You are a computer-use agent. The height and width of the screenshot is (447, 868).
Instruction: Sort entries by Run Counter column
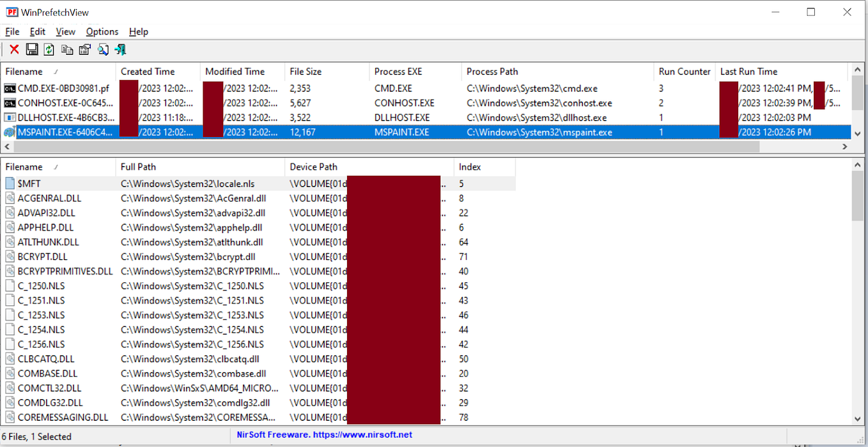(x=684, y=71)
